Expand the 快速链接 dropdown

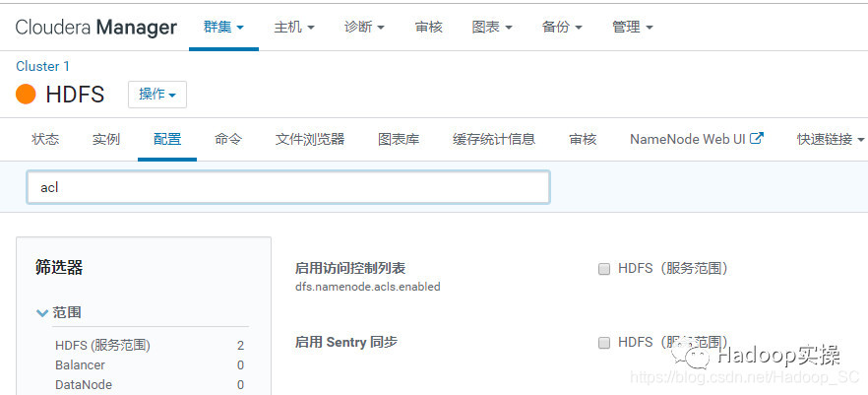click(x=831, y=139)
